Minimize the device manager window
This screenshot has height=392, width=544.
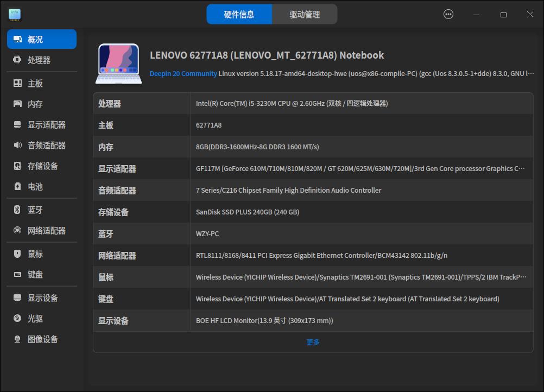pyautogui.click(x=476, y=15)
